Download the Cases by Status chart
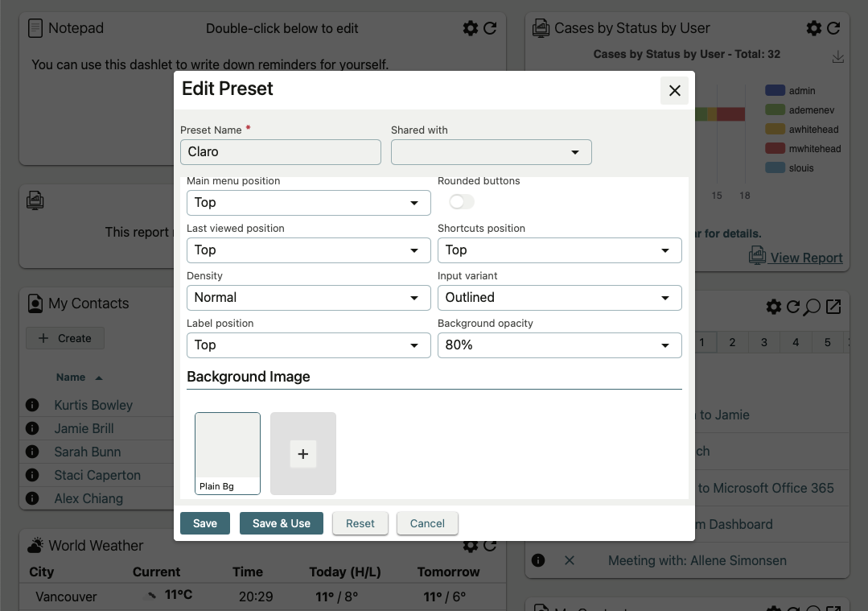868x611 pixels. [x=837, y=56]
